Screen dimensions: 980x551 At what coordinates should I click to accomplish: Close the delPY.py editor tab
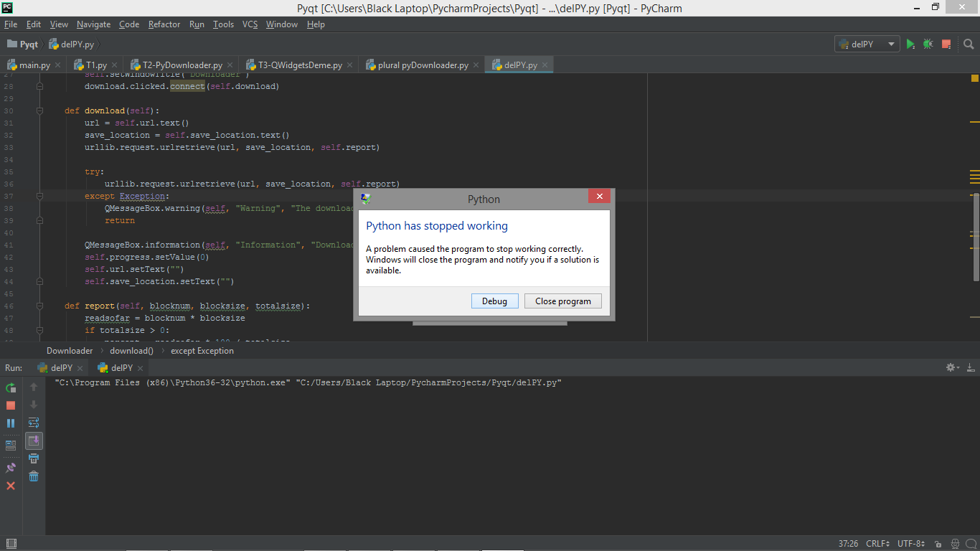545,65
